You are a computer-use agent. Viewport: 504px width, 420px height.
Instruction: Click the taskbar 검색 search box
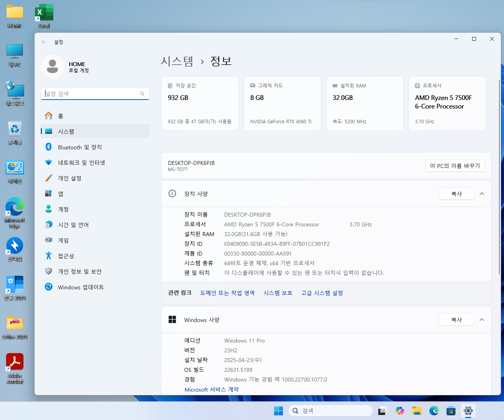(331, 411)
